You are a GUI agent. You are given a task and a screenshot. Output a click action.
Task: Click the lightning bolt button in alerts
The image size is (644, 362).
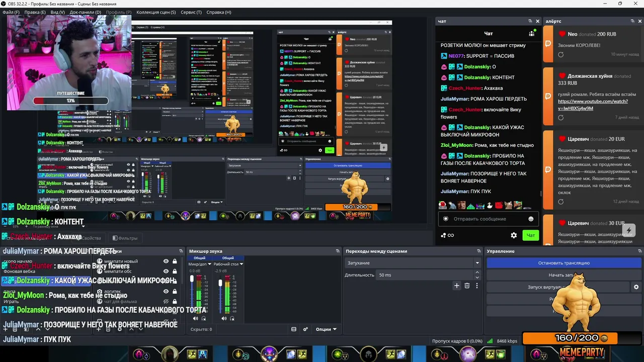(x=628, y=230)
